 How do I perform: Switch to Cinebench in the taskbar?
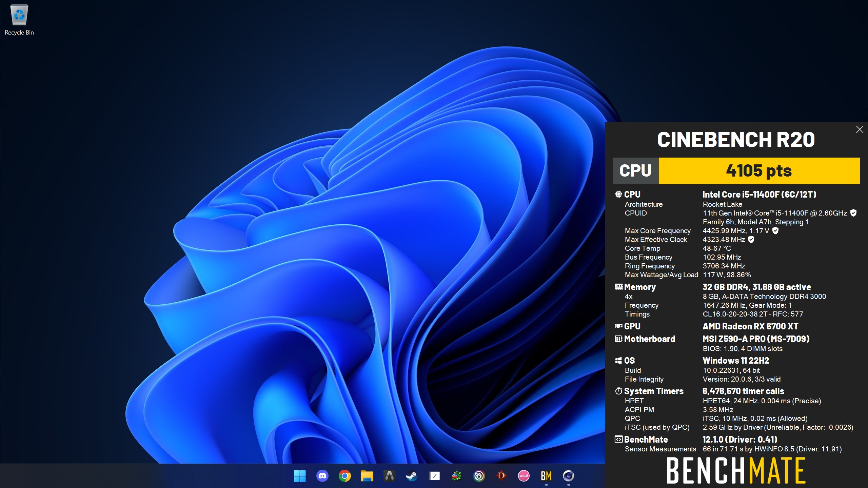(x=569, y=476)
